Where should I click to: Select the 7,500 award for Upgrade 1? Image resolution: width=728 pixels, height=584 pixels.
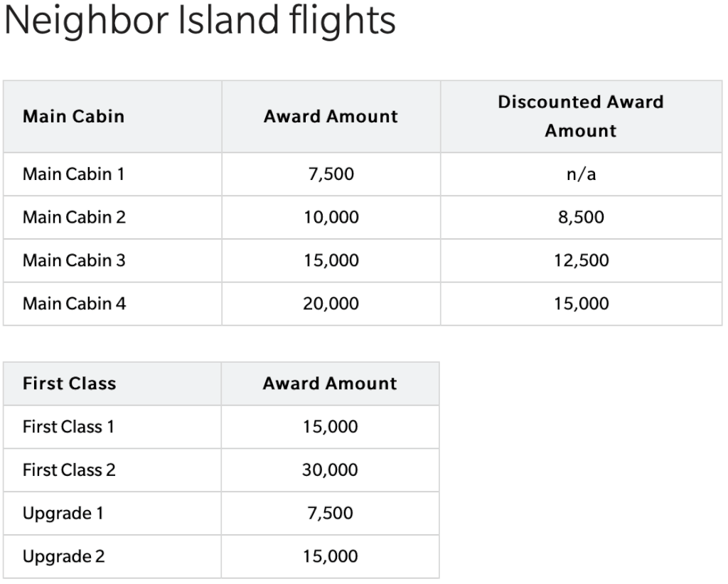point(330,514)
